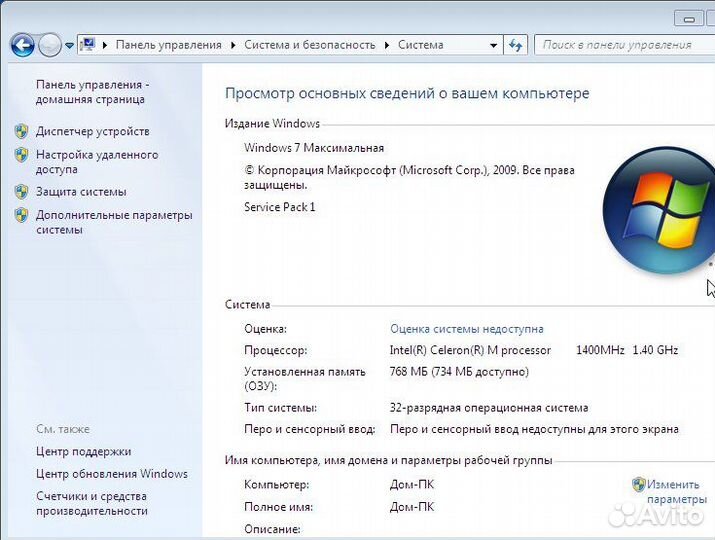
Task: Expand the arrow before the Система breadcrumb
Action: point(387,45)
